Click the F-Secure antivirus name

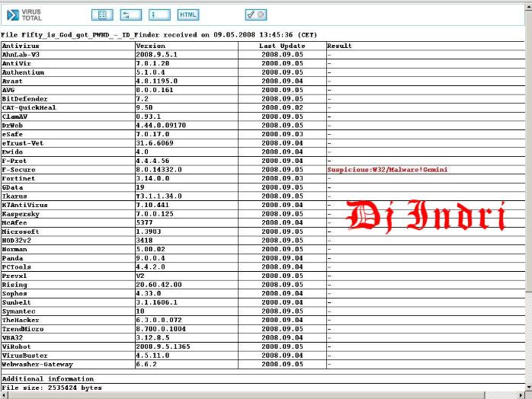click(18, 170)
